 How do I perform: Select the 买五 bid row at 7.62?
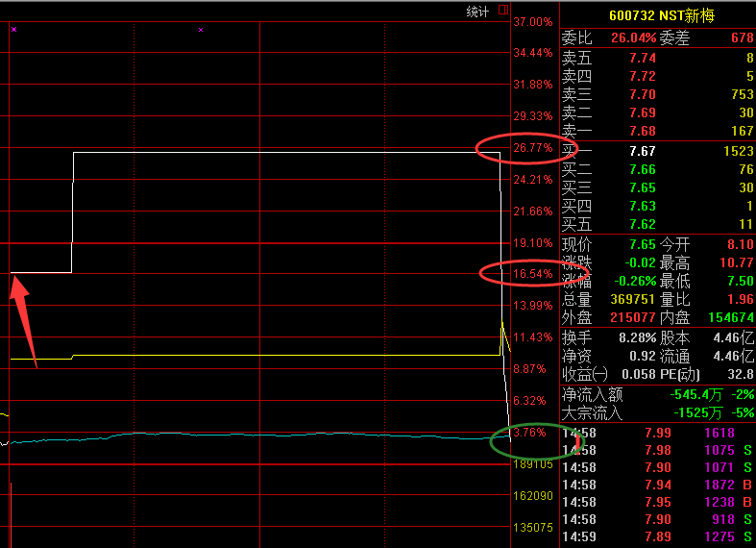(657, 225)
